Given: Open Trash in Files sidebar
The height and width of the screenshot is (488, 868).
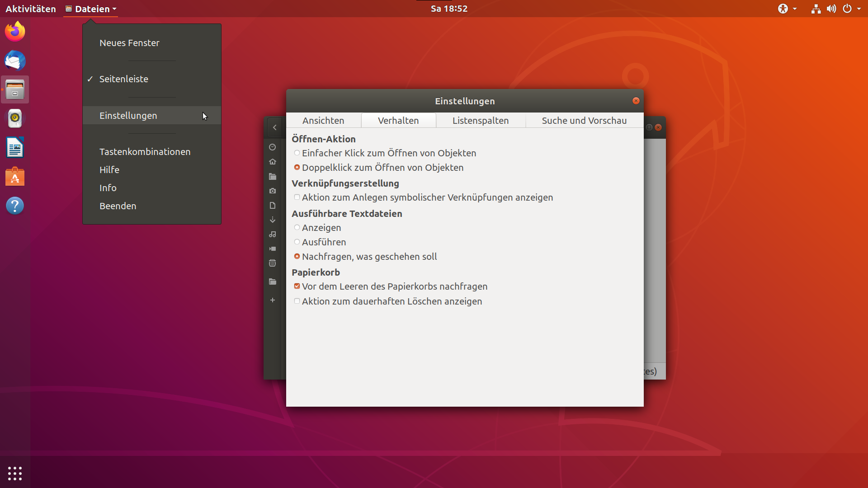Looking at the screenshot, I should (x=273, y=263).
